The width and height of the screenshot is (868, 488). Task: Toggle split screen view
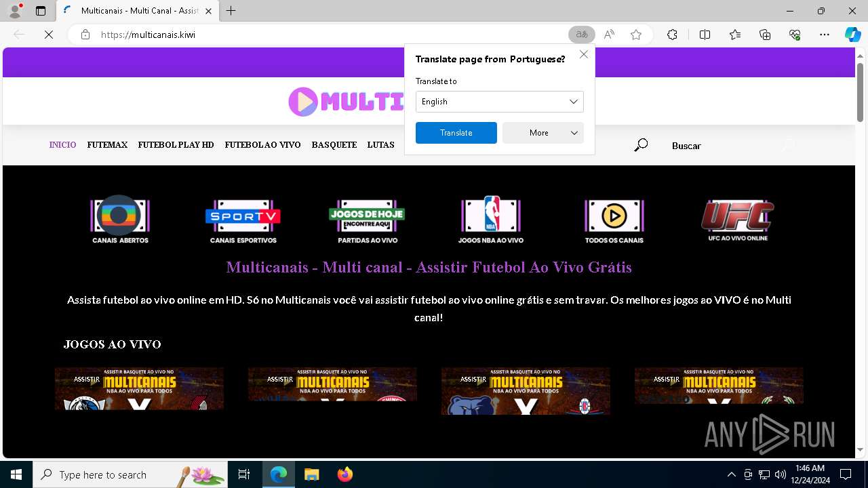705,35
